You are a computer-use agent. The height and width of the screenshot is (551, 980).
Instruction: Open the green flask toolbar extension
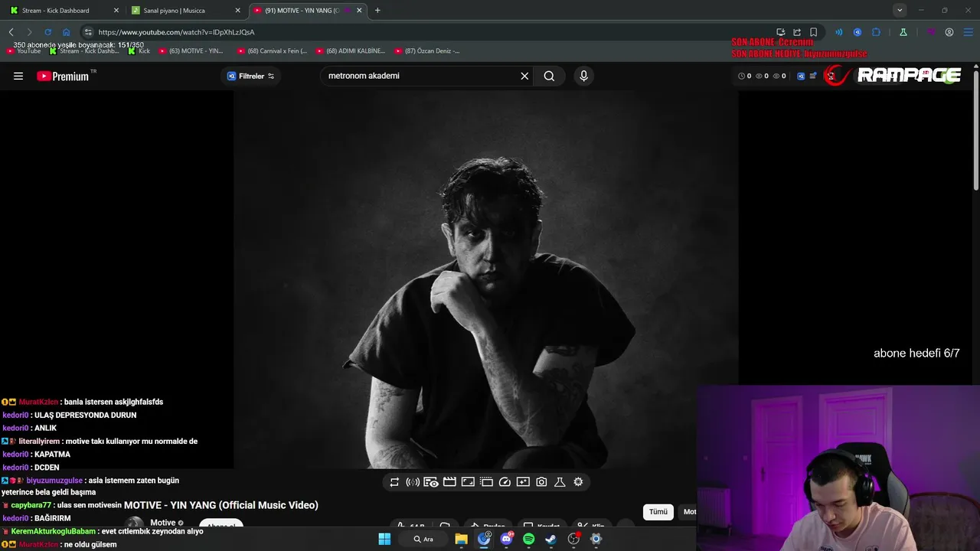(x=903, y=32)
